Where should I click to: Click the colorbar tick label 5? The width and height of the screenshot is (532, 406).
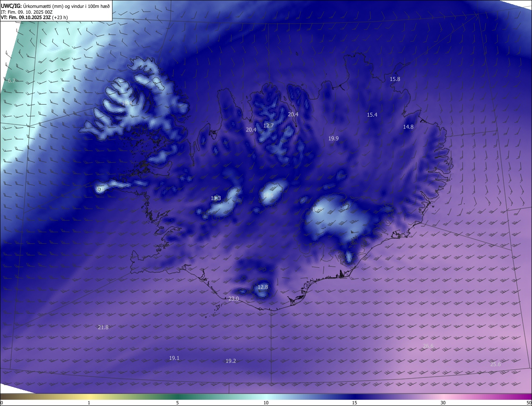point(177,403)
